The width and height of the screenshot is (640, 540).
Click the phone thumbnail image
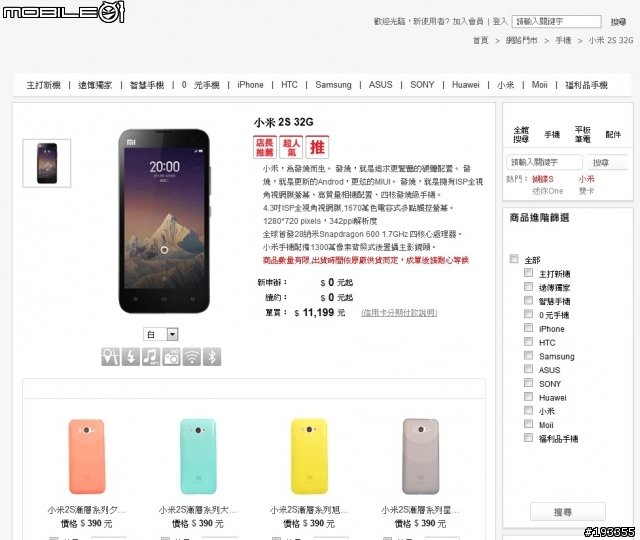(47, 163)
